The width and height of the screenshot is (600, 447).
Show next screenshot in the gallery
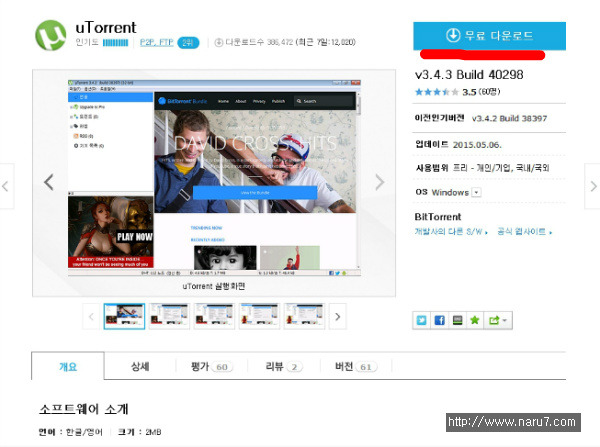click(x=379, y=182)
